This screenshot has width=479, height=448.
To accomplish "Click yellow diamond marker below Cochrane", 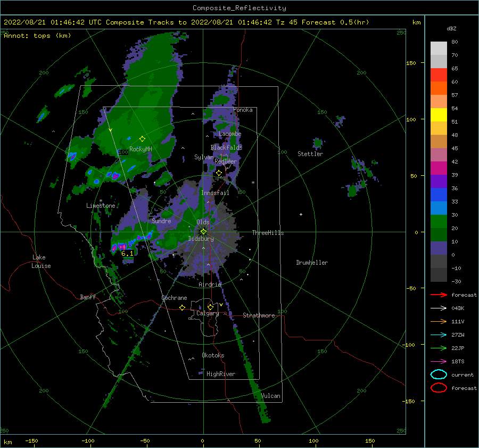I will (182, 307).
